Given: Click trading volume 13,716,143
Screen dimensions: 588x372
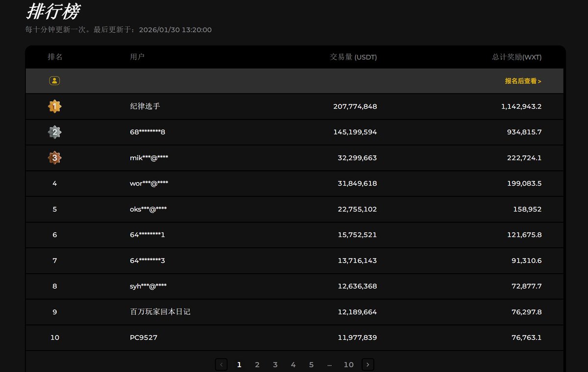Looking at the screenshot, I should pyautogui.click(x=357, y=260).
